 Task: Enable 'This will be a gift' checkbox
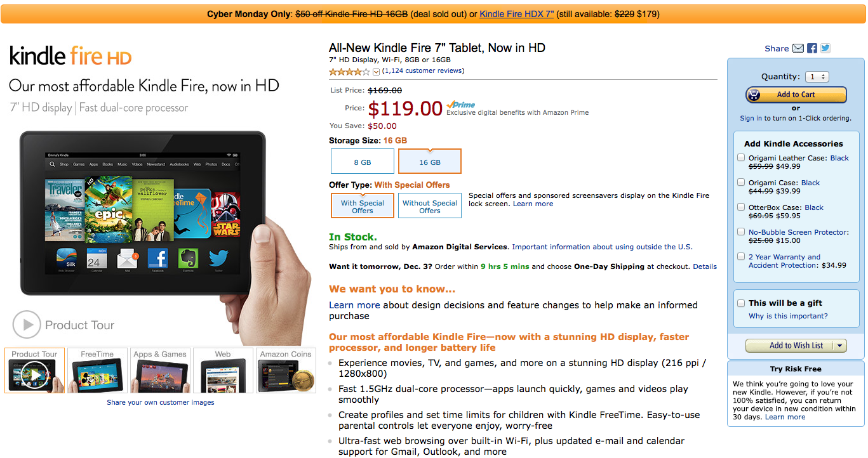click(x=741, y=303)
